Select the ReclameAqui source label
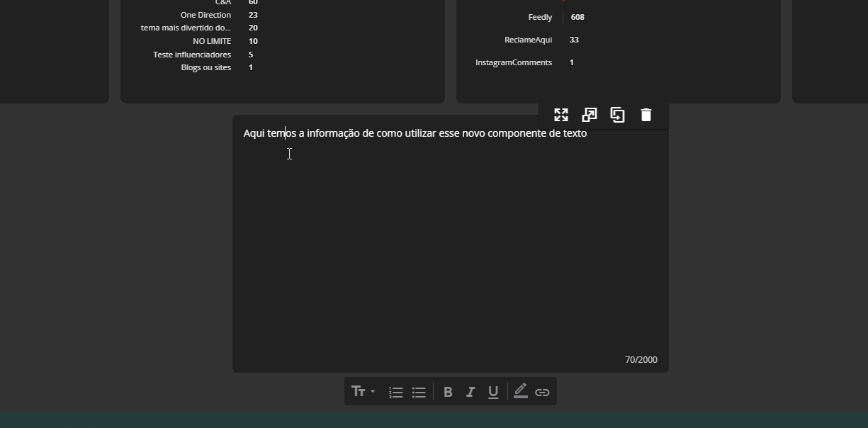868x428 pixels. [x=528, y=40]
